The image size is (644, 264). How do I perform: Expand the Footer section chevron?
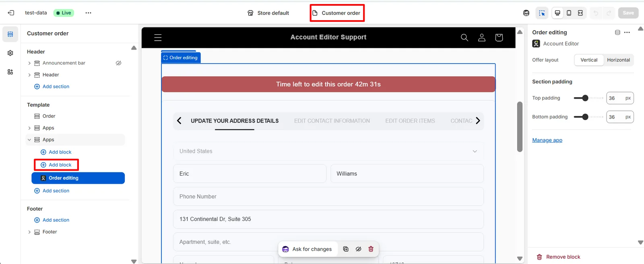[x=29, y=232]
